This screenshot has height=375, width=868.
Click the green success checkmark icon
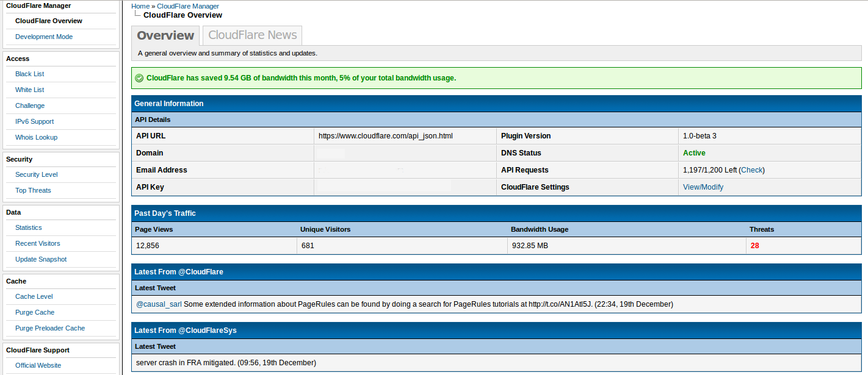[139, 78]
